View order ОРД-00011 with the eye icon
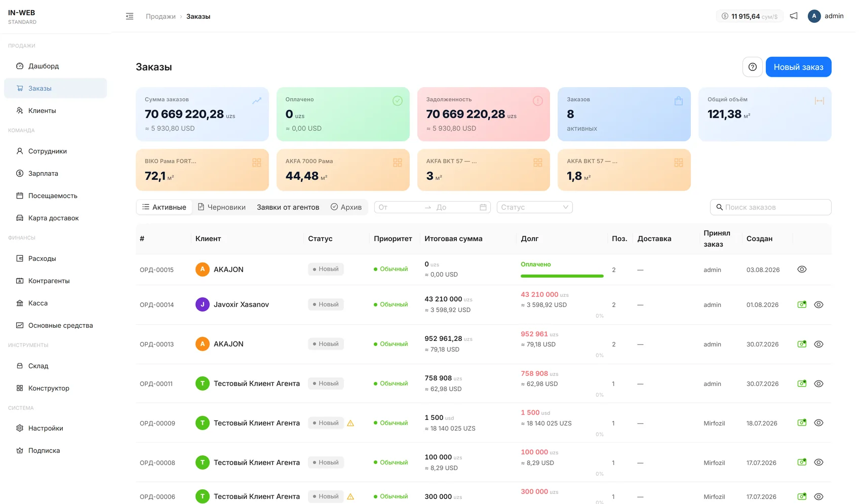This screenshot has width=861, height=504. point(818,383)
